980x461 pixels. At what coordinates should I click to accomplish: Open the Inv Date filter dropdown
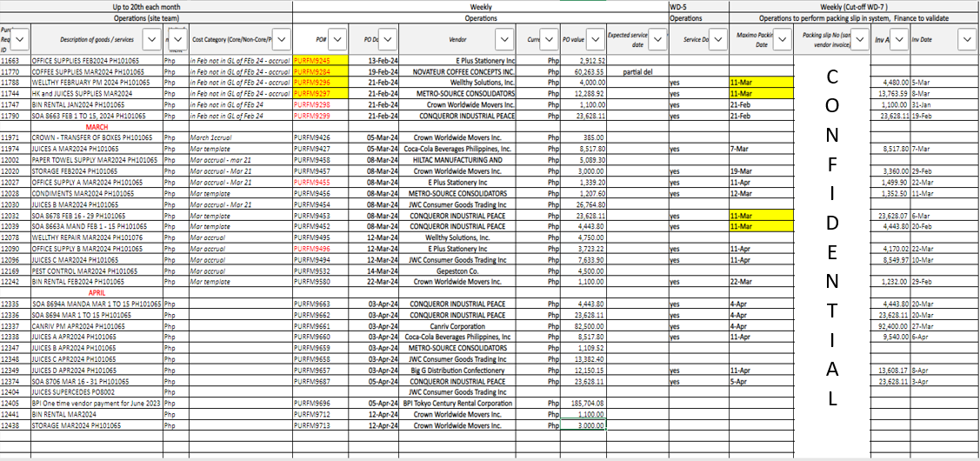coord(965,39)
